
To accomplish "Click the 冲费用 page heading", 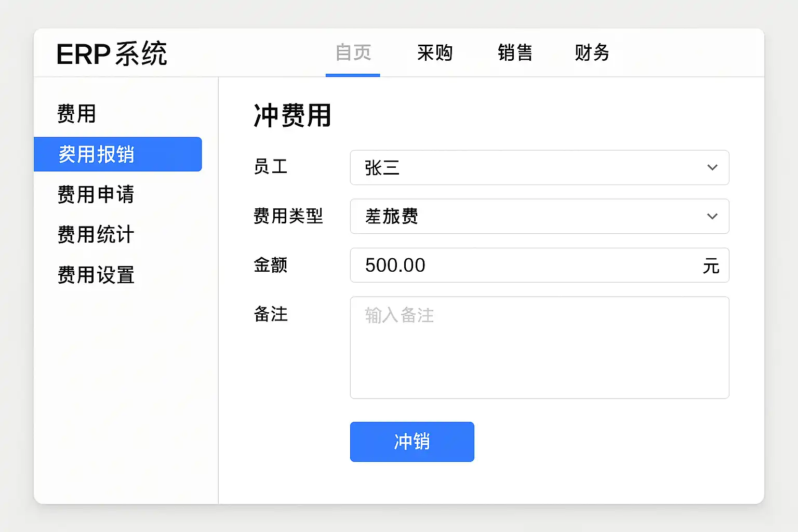I will pos(292,115).
